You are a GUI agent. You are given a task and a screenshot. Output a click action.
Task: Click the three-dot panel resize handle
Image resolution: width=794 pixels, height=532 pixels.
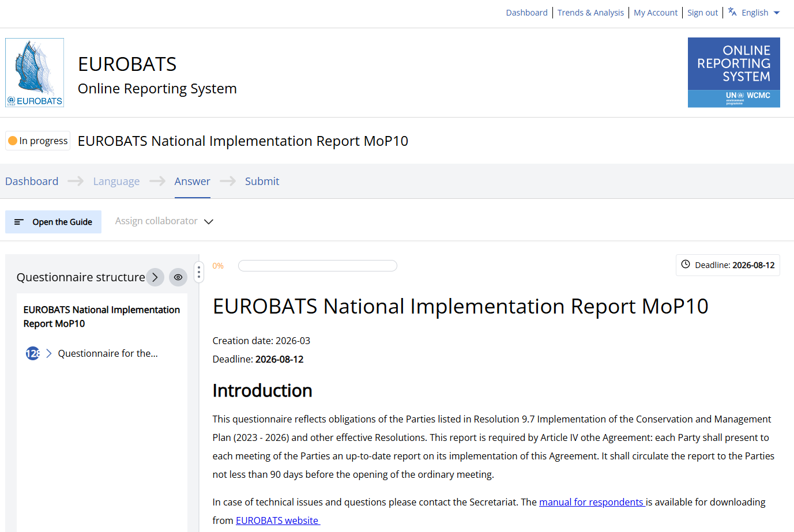tap(199, 272)
